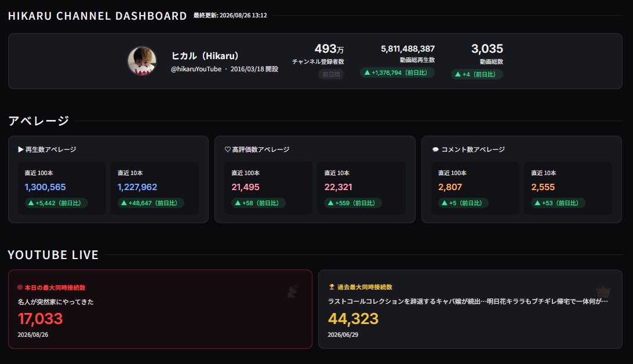Click the up triangle in the +53 badge

(537, 203)
